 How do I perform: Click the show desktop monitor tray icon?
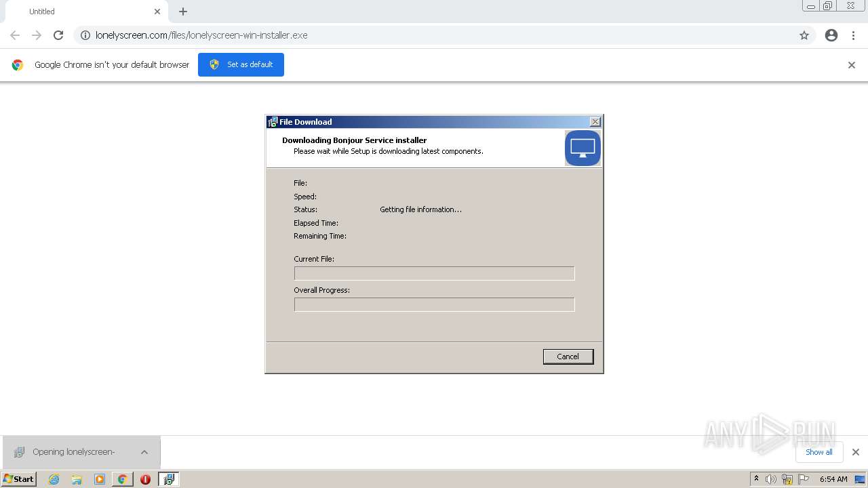pos(860,479)
